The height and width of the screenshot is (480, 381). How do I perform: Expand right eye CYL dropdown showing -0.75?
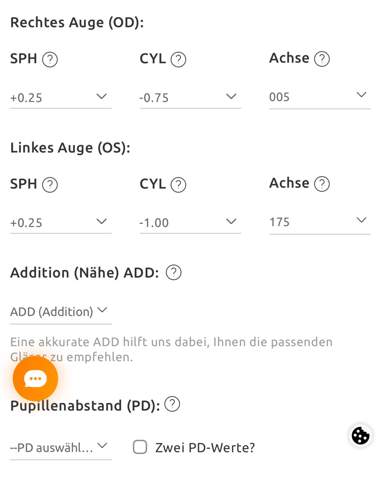coord(190,97)
